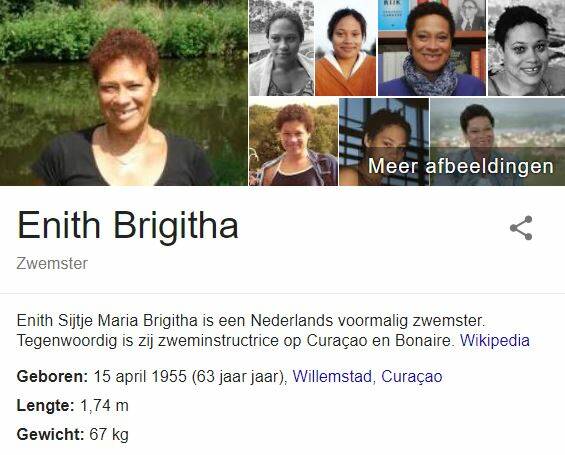
Task: Select the Geboren label
Action: pyautogui.click(x=52, y=377)
